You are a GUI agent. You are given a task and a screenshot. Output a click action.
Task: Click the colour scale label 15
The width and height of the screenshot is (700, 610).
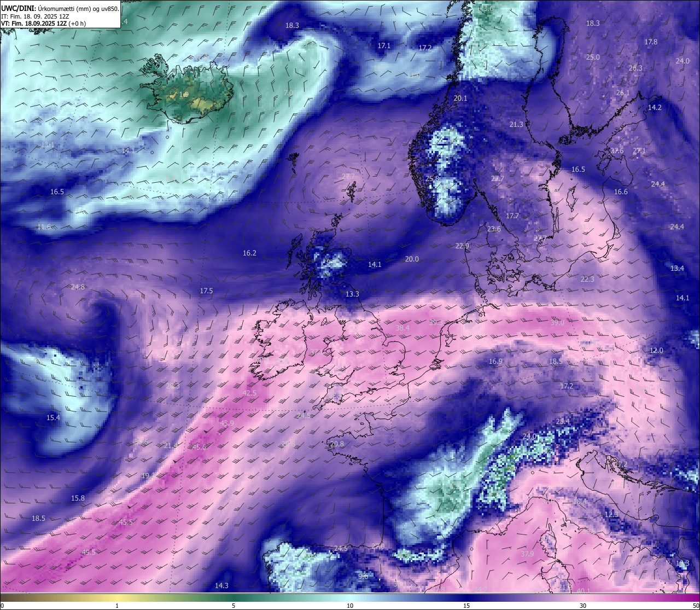[466, 606]
